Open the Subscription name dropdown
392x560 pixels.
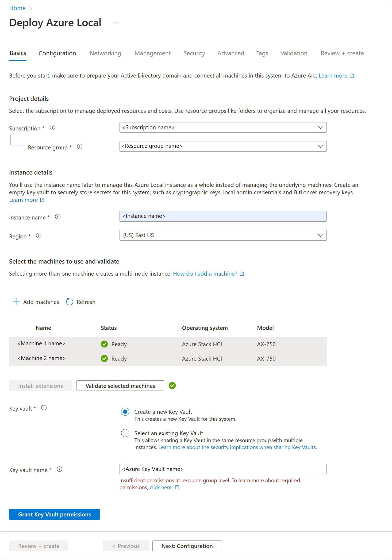[223, 128]
